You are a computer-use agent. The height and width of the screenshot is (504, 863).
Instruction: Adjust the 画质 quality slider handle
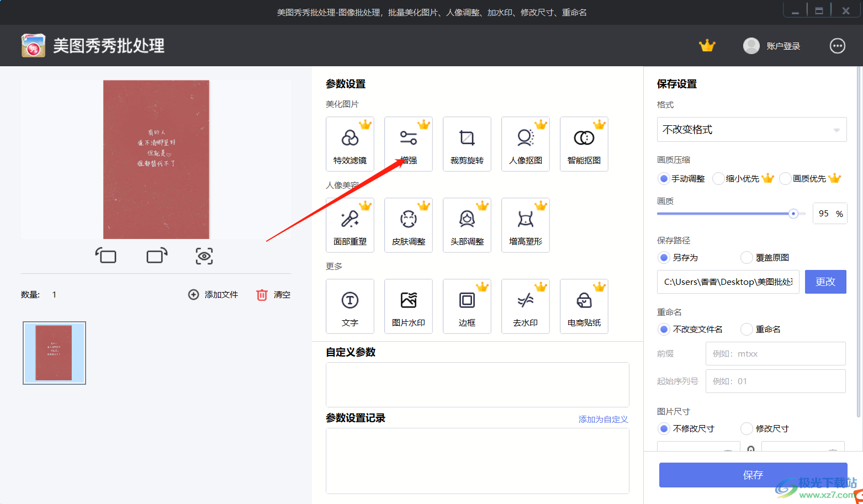pyautogui.click(x=793, y=214)
